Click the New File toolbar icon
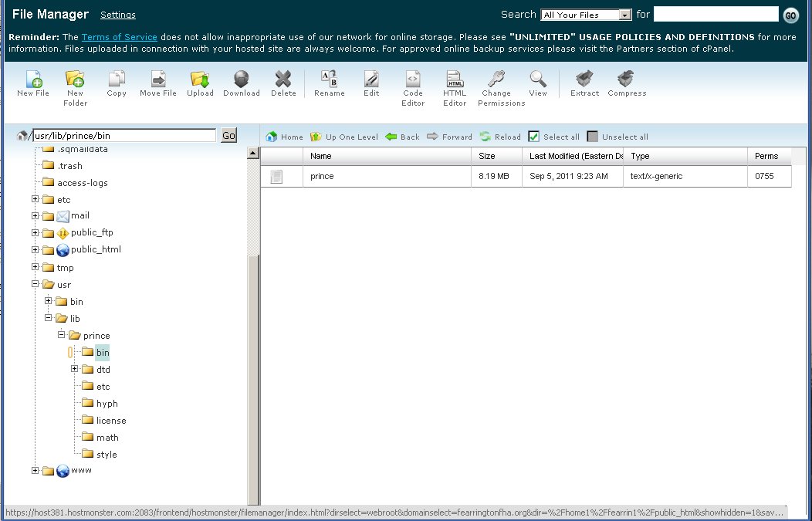The height and width of the screenshot is (521, 812). [33, 79]
